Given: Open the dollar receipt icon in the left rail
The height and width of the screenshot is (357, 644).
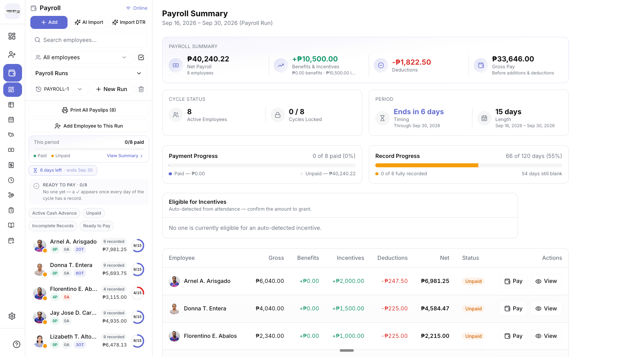Looking at the screenshot, I should [x=11, y=165].
